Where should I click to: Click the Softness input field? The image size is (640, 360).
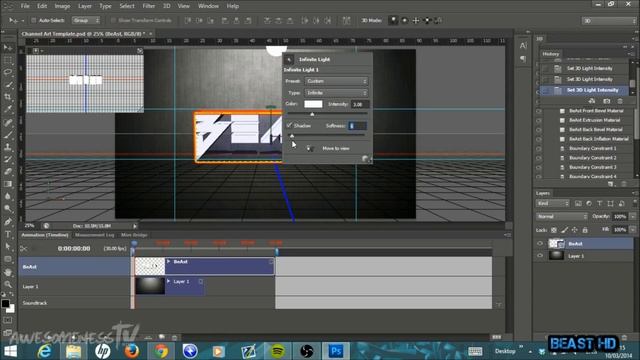357,126
